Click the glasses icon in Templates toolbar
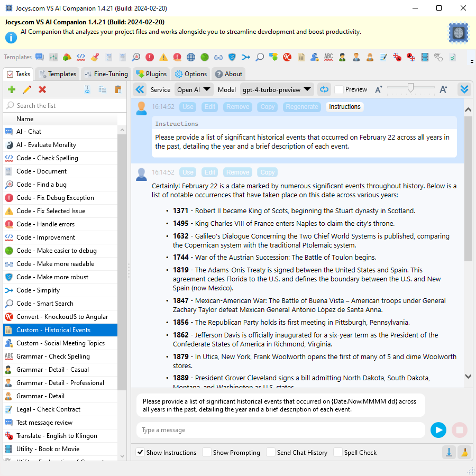The height and width of the screenshot is (476, 476). [x=218, y=57]
